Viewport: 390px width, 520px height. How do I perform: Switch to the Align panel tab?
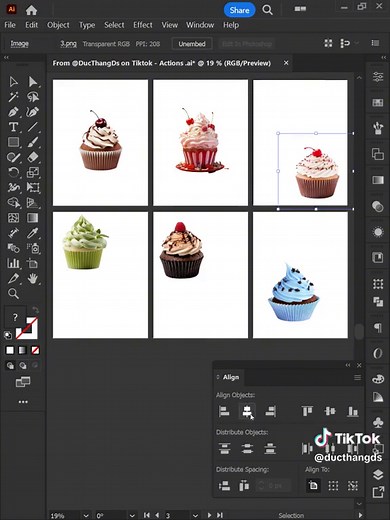[x=230, y=377]
